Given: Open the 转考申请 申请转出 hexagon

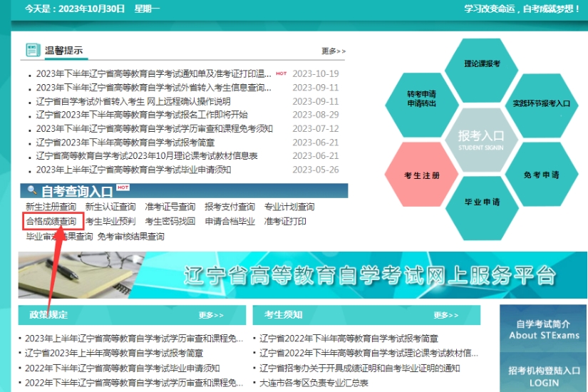Looking at the screenshot, I should (421, 103).
